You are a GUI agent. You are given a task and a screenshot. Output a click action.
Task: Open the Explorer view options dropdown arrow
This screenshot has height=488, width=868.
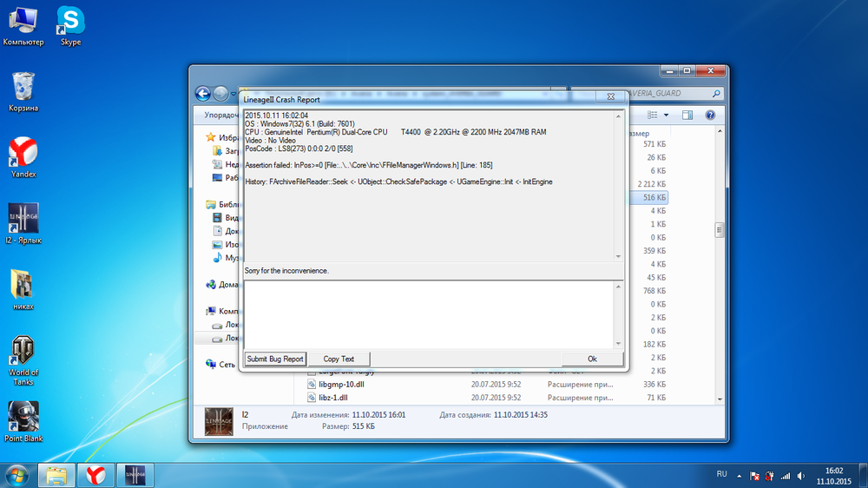tap(666, 115)
